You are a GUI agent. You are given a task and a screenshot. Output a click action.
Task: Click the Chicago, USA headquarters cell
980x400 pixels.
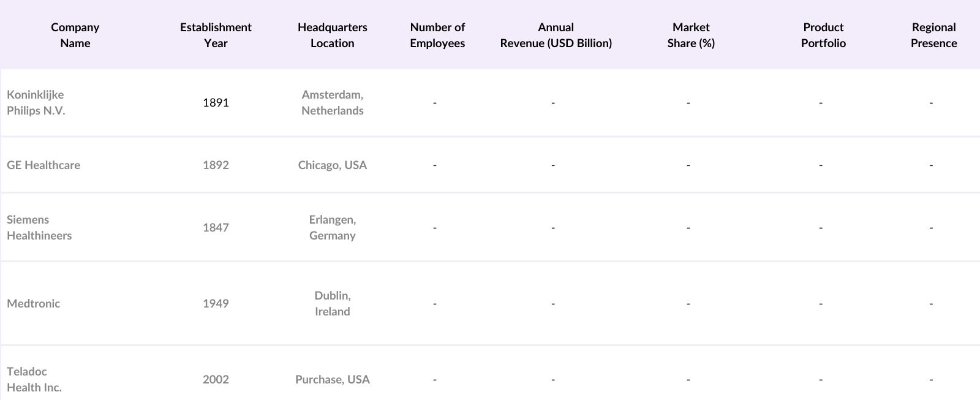(332, 165)
